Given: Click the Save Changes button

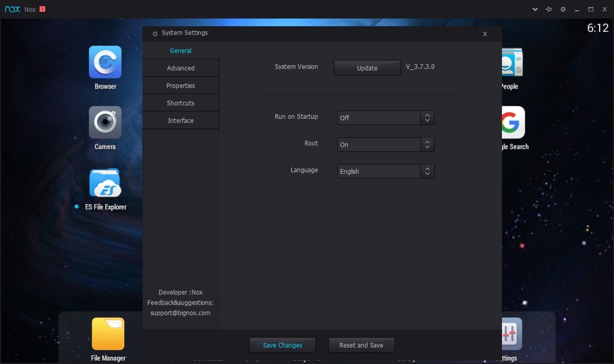Looking at the screenshot, I should point(282,345).
